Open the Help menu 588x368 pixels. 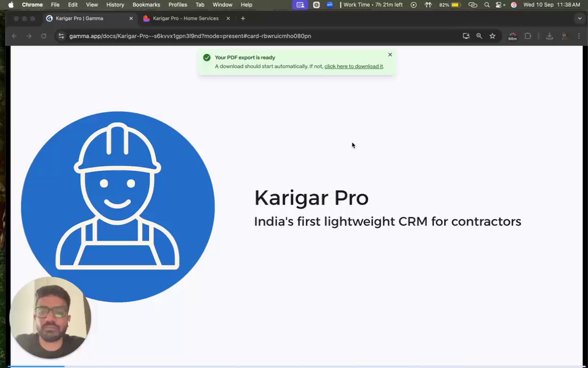click(247, 5)
